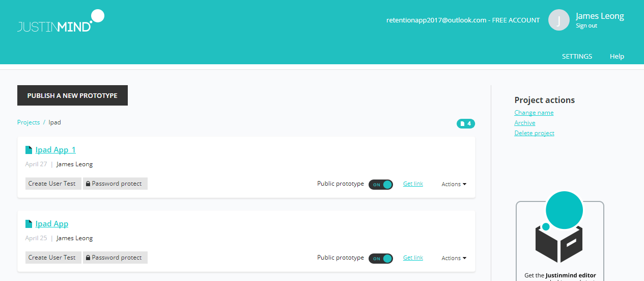
Task: Click the file icon beside Ipad App
Action: [x=29, y=224]
